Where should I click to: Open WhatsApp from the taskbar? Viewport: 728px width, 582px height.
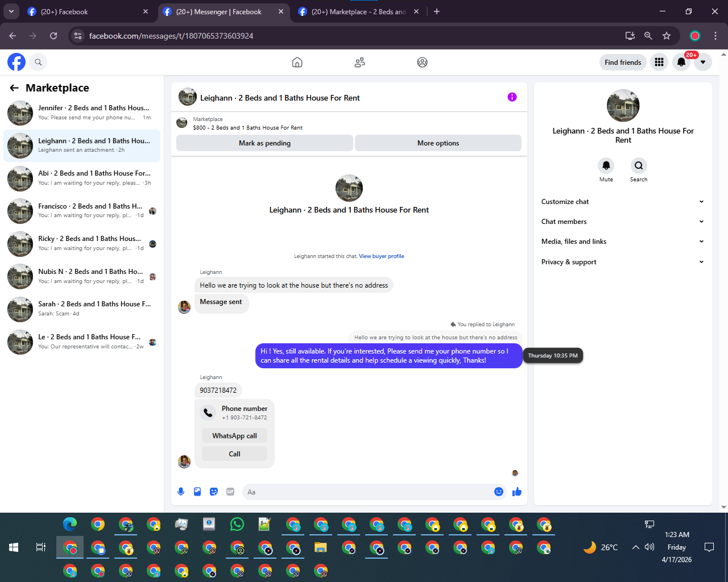237,524
